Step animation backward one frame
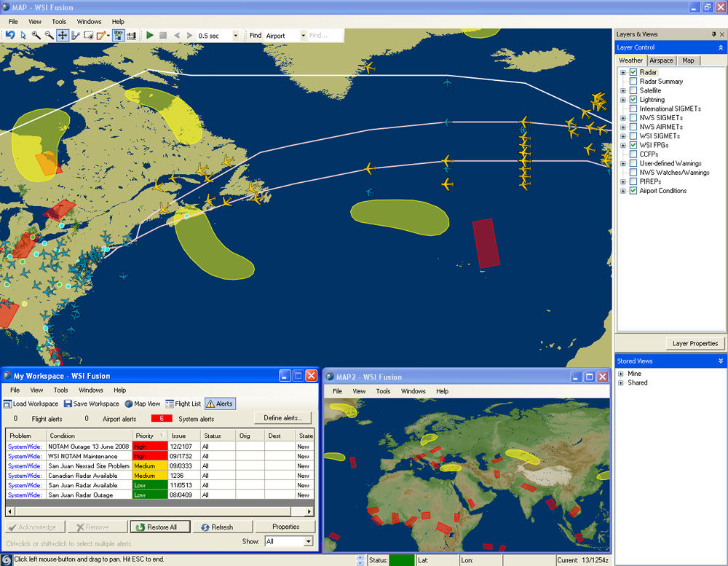This screenshot has width=728, height=566. (x=176, y=35)
